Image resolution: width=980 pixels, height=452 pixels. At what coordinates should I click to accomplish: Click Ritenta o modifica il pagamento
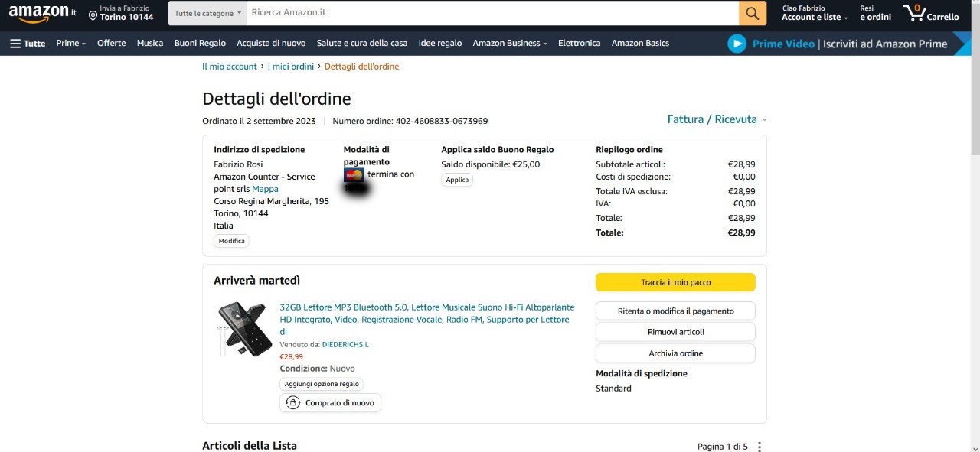click(x=675, y=311)
